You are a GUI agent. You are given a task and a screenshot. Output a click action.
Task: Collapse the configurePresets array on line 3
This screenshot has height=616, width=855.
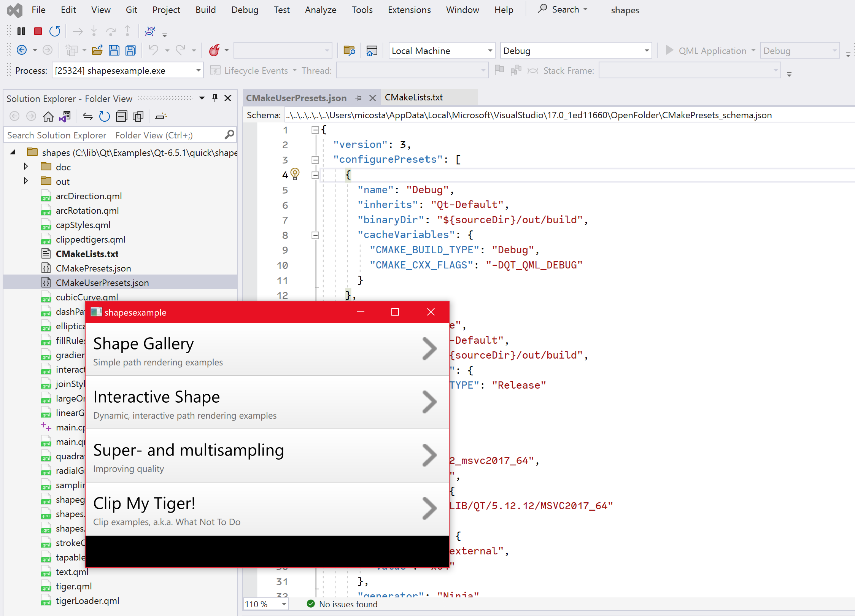point(315,160)
